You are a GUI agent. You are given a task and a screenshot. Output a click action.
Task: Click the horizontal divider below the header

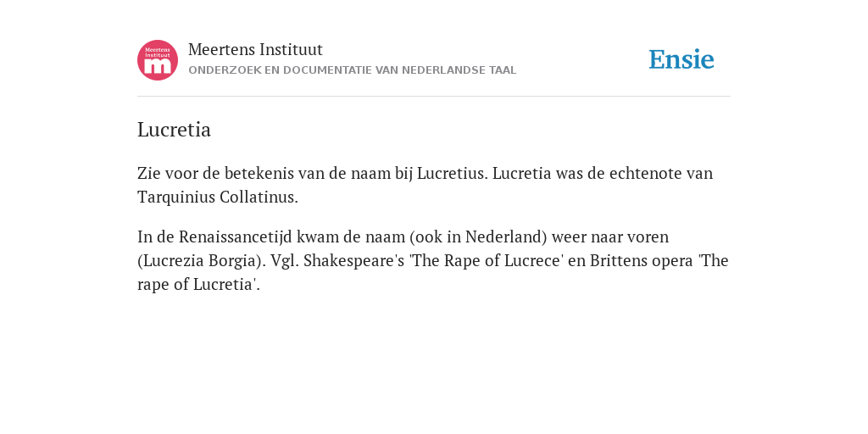(x=434, y=97)
